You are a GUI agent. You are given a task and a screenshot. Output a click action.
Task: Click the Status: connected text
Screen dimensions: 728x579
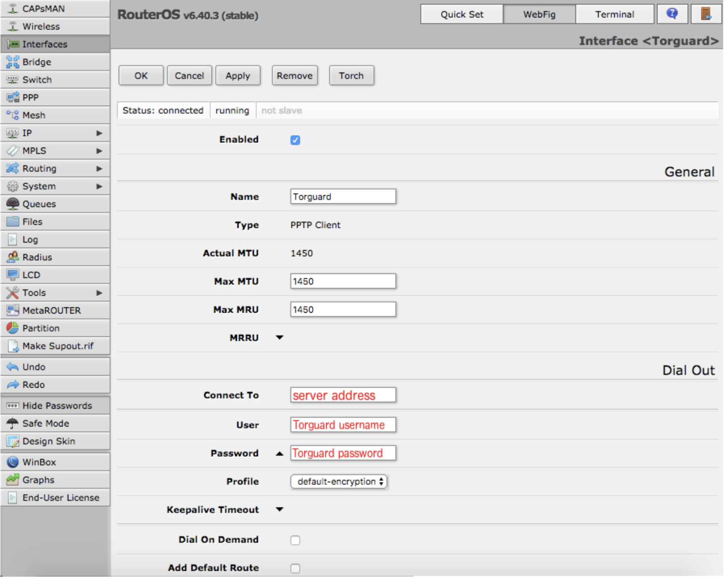[x=163, y=110]
